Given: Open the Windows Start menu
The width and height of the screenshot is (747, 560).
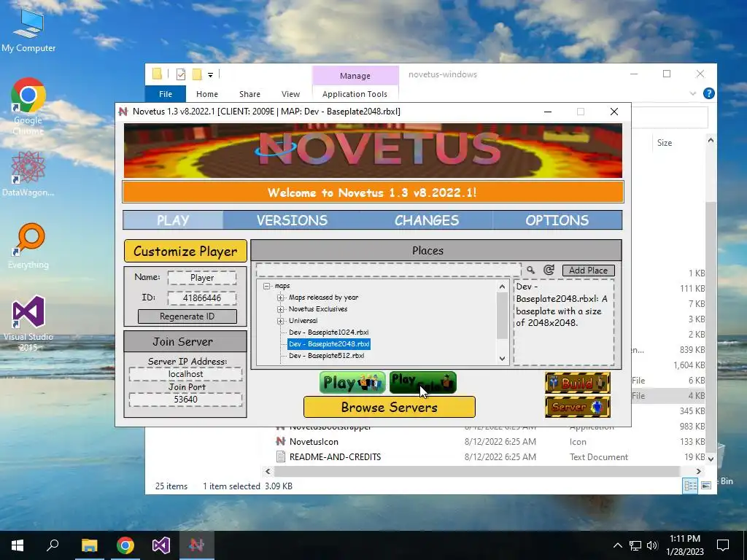Looking at the screenshot, I should pyautogui.click(x=18, y=545).
